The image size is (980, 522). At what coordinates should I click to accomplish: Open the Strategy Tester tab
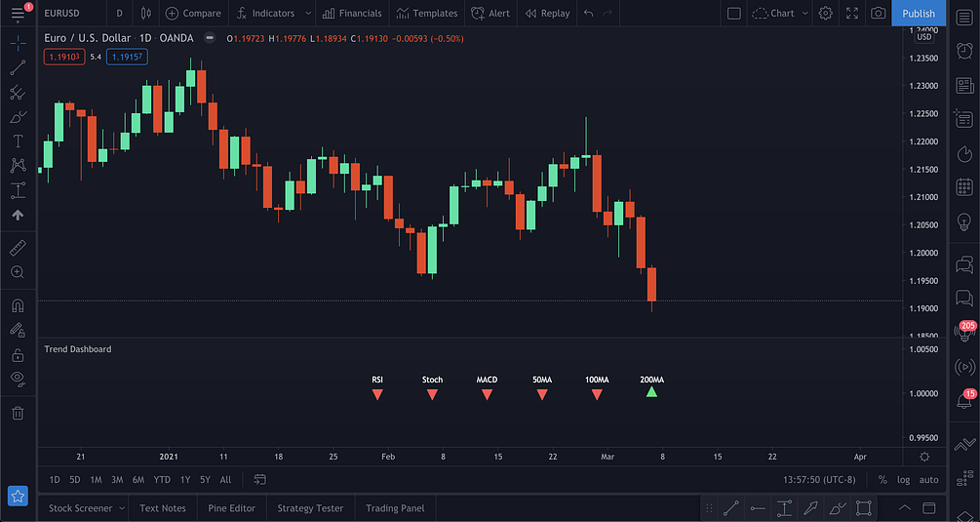(x=310, y=507)
